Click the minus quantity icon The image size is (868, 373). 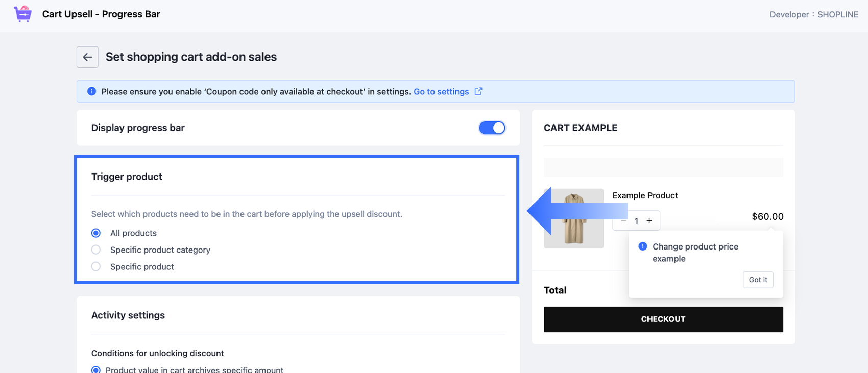click(x=623, y=220)
